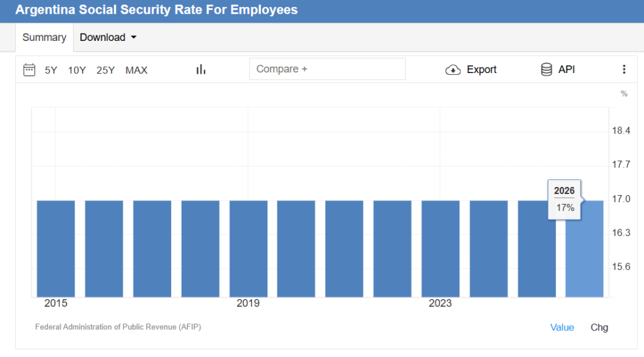Click the Export label text

[481, 70]
